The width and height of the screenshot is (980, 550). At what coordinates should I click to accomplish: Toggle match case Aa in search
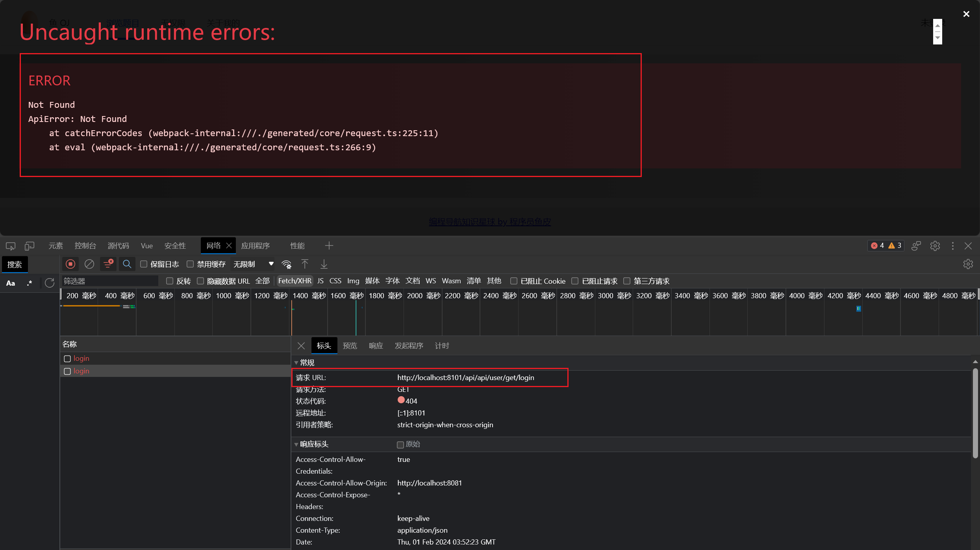click(x=11, y=283)
